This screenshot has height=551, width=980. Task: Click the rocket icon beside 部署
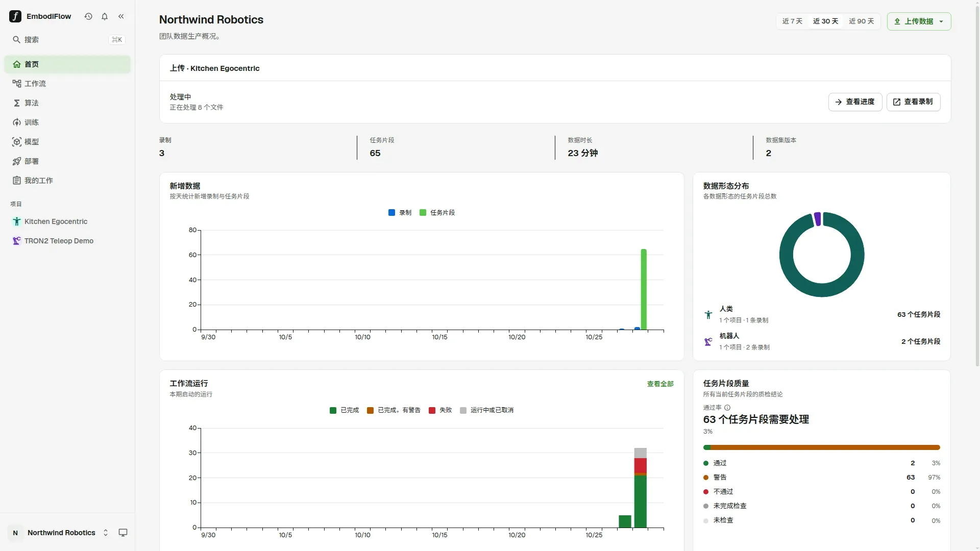click(17, 161)
